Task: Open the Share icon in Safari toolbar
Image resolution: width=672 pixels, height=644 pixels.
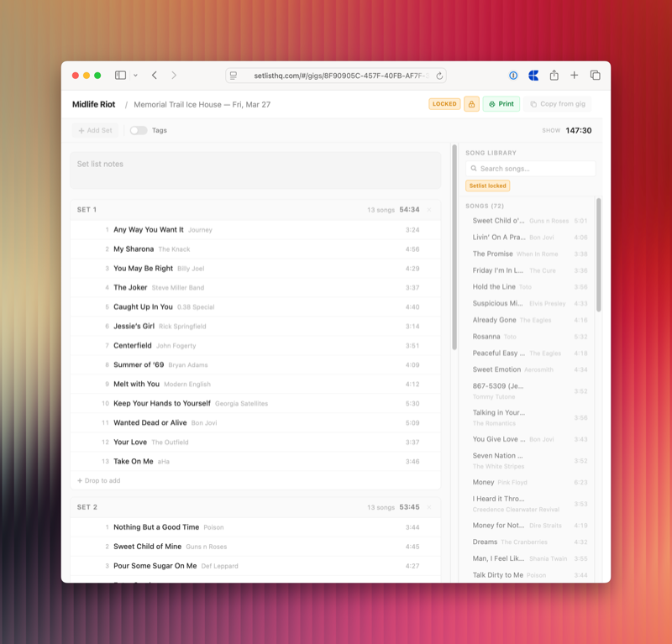Action: point(554,75)
